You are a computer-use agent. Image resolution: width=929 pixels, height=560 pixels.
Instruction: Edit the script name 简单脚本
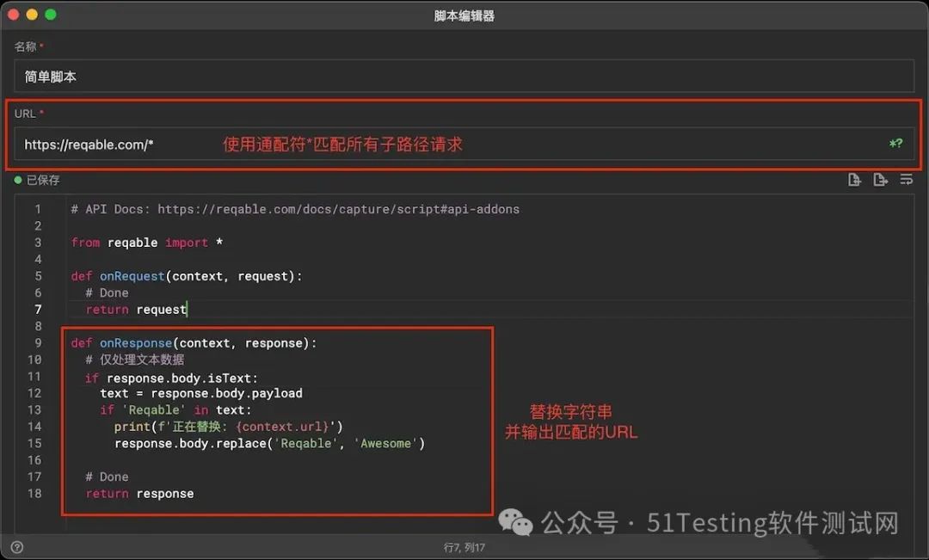[x=172, y=77]
